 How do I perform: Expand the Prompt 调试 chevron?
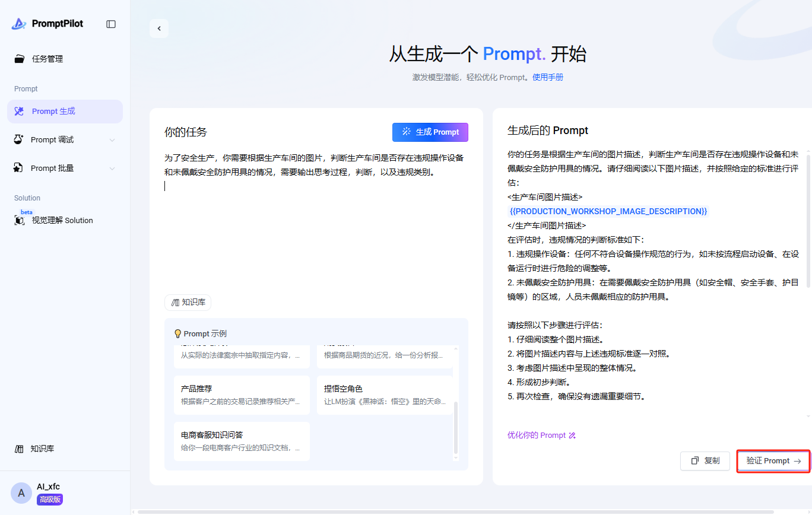coord(112,140)
